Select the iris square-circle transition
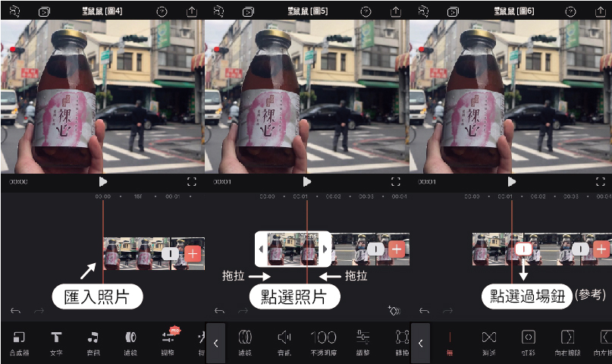The height and width of the screenshot is (364, 612). (x=528, y=343)
